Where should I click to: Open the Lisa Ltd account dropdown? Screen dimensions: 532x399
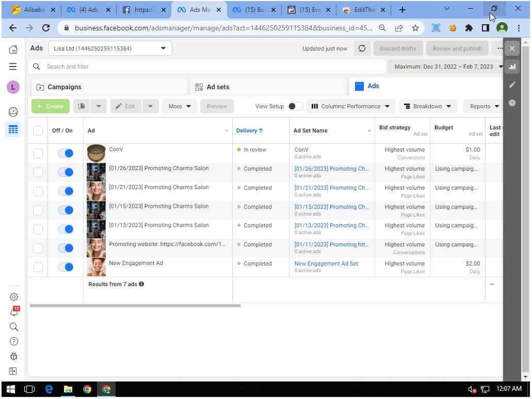coord(110,48)
